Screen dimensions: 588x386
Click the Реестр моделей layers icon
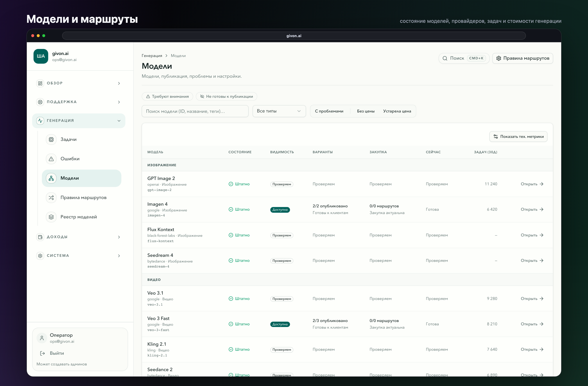coord(51,217)
